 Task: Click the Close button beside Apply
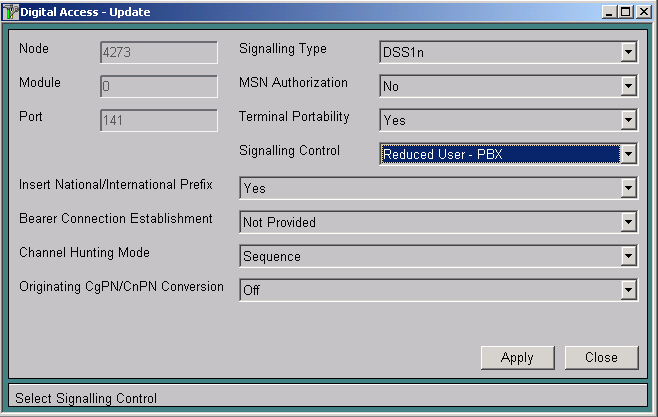coord(601,357)
